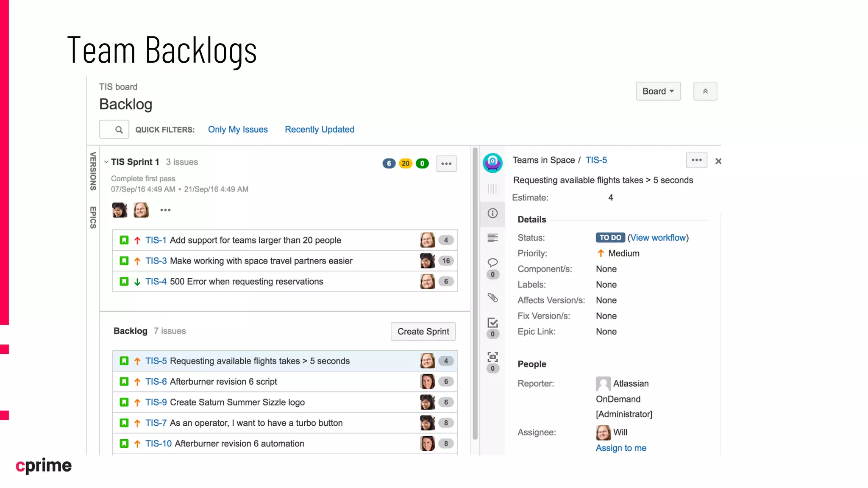Collapse the TIS Sprint 1 section
The width and height of the screenshot is (868, 488).
tap(106, 162)
